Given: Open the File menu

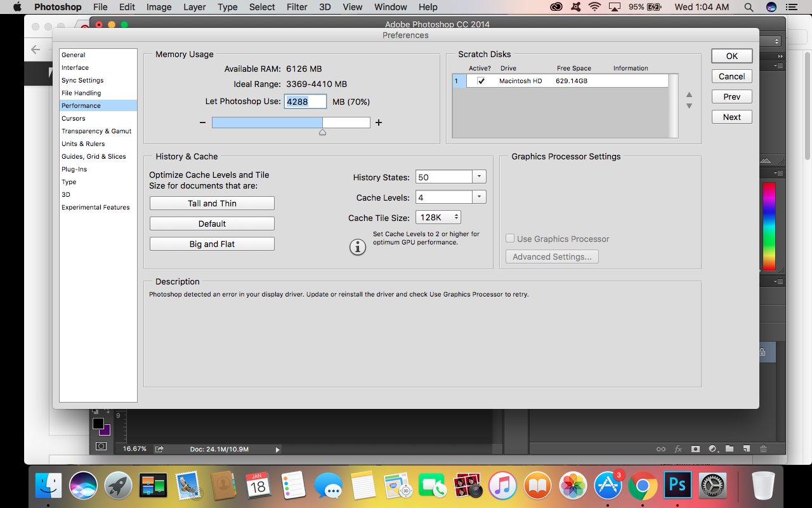Looking at the screenshot, I should pyautogui.click(x=100, y=7).
